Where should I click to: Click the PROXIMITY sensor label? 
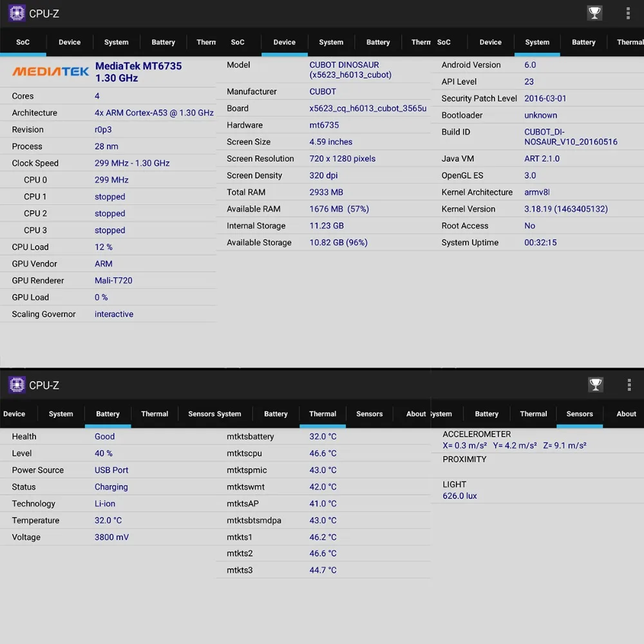pyautogui.click(x=464, y=460)
